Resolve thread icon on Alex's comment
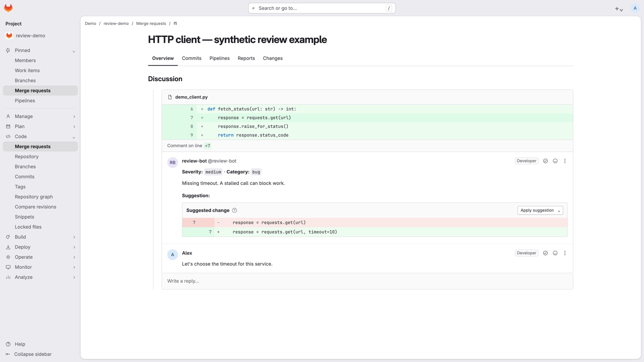This screenshot has height=362, width=644. click(x=545, y=253)
